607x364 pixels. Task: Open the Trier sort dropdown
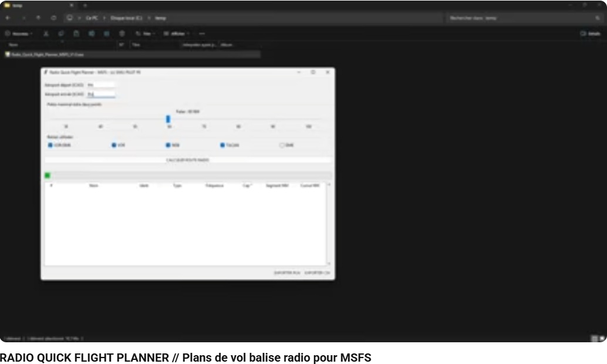[x=145, y=33]
